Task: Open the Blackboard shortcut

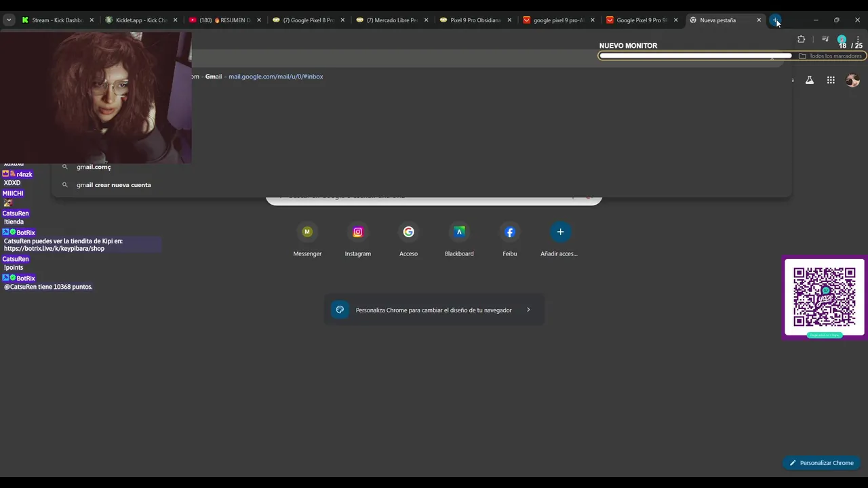Action: coord(459,239)
